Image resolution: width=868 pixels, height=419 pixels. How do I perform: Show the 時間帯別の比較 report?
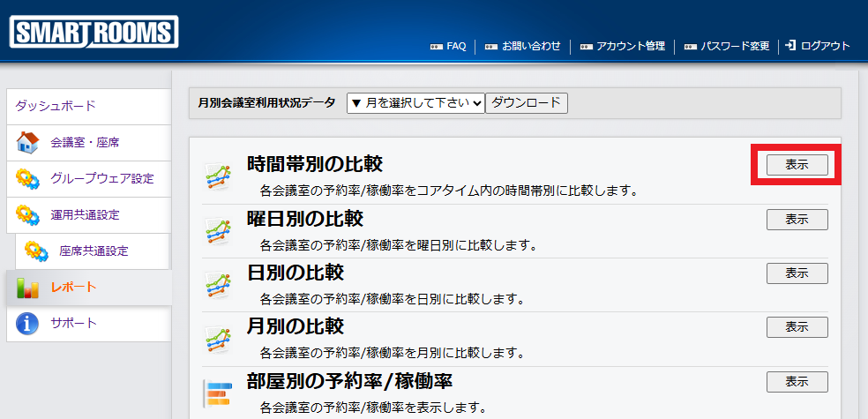click(797, 165)
